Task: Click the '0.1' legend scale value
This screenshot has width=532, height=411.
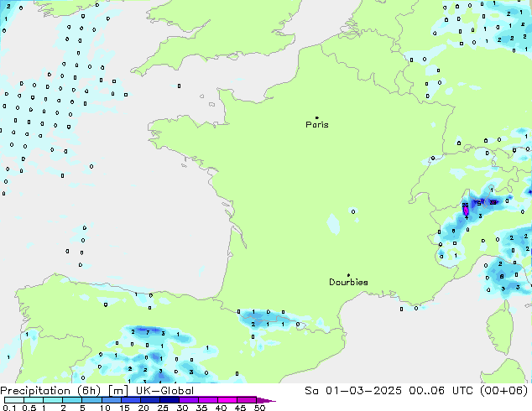Action: click(x=9, y=408)
